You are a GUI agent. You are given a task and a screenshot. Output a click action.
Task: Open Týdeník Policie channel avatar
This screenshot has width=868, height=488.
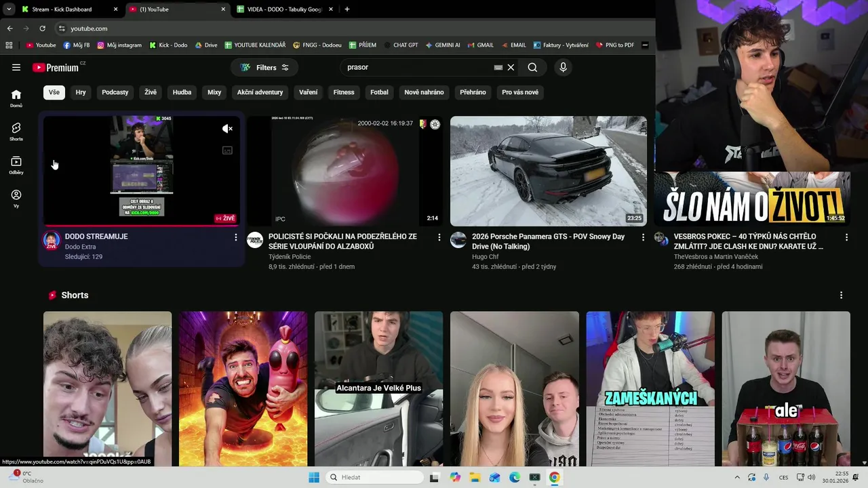[255, 239]
